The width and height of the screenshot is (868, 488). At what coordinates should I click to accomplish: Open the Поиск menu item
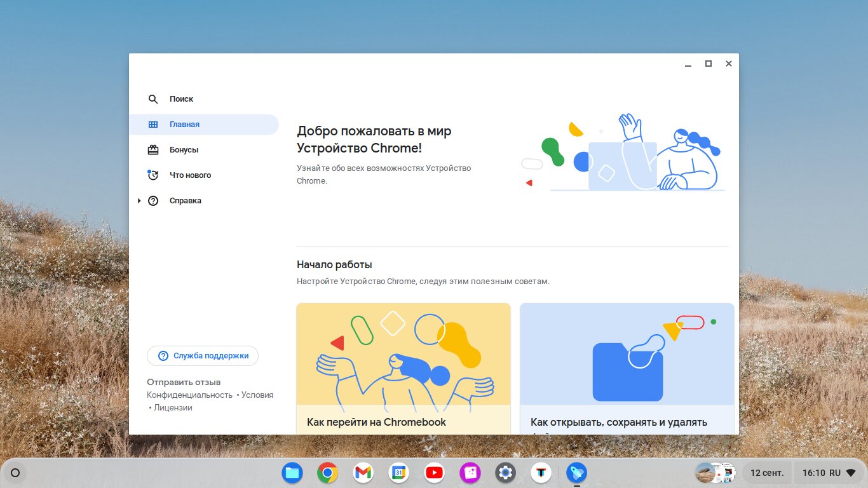[204, 99]
